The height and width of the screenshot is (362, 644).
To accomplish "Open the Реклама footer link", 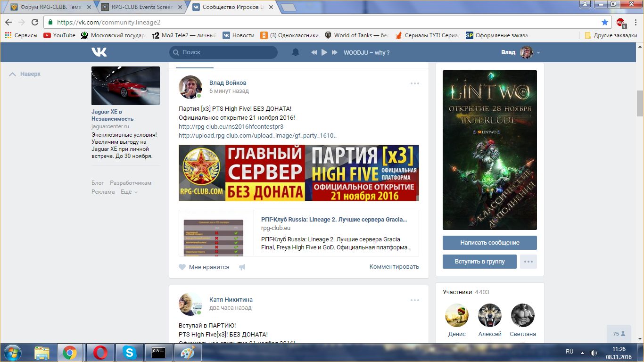I will point(103,192).
